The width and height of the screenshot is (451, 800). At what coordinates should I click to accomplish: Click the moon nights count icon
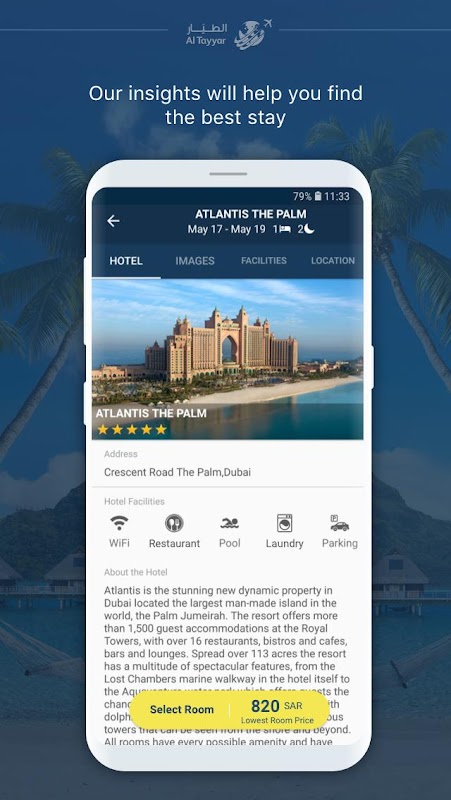coord(309,229)
